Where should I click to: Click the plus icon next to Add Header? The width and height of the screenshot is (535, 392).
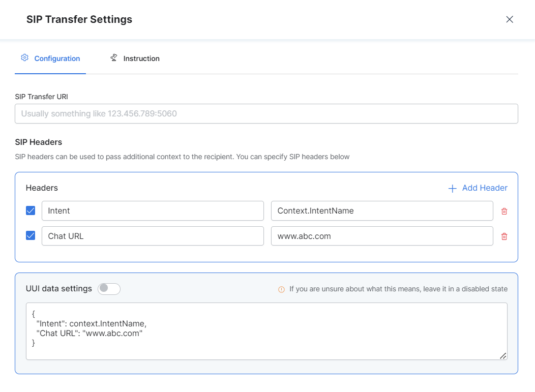pos(452,188)
